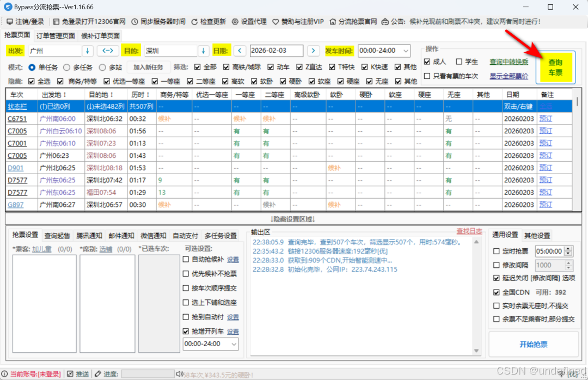Enable the 学生 checkbox
The width and height of the screenshot is (588, 380).
point(460,62)
